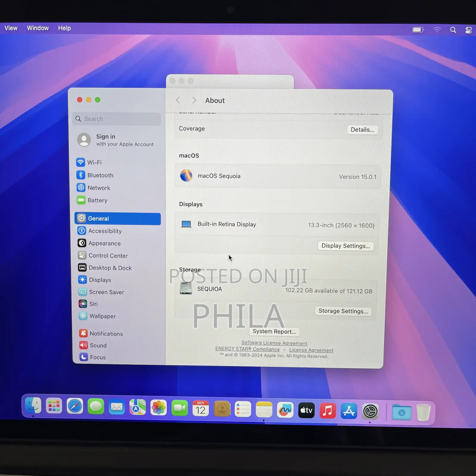The height and width of the screenshot is (476, 476).
Task: Open Reminders from the Dock
Action: pyautogui.click(x=243, y=409)
